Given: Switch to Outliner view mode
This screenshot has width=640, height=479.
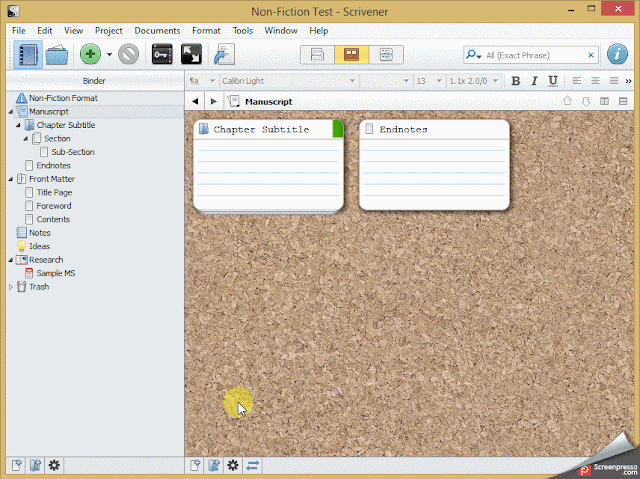Looking at the screenshot, I should click(386, 55).
